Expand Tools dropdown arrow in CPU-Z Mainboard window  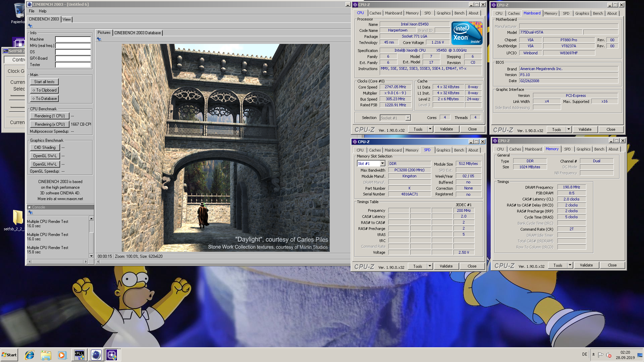(569, 129)
